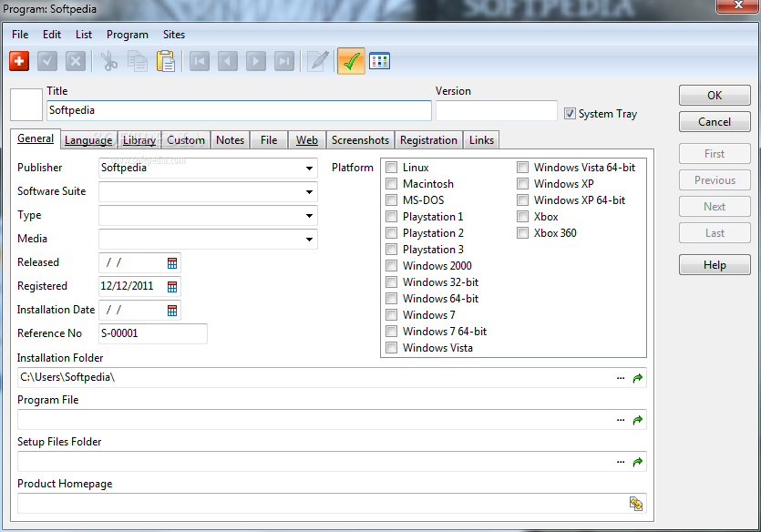Go to first record toolbar arrow

200,61
